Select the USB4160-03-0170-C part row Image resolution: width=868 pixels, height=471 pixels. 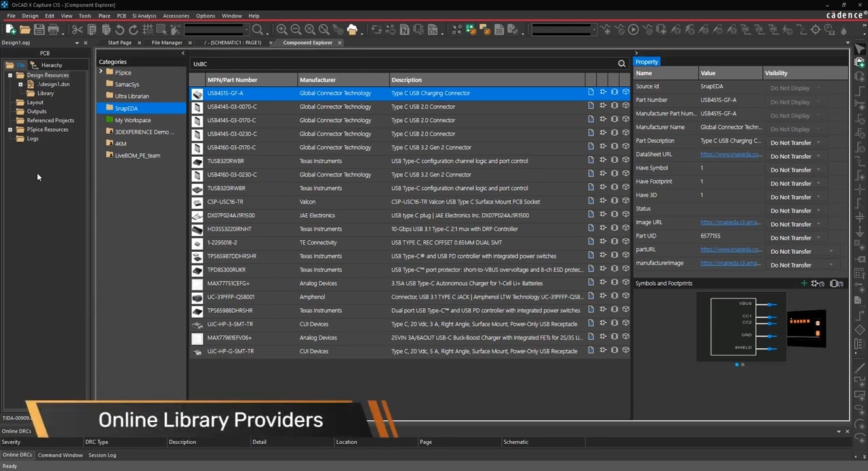pos(410,147)
